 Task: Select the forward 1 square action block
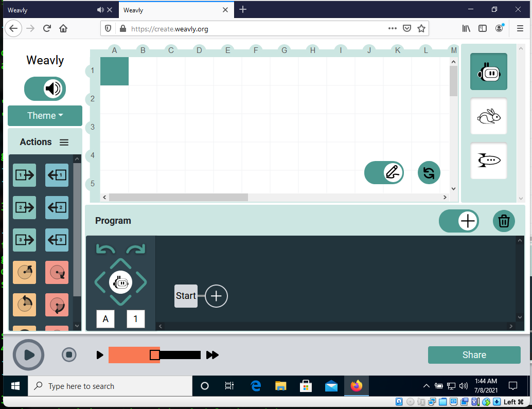[x=24, y=175]
